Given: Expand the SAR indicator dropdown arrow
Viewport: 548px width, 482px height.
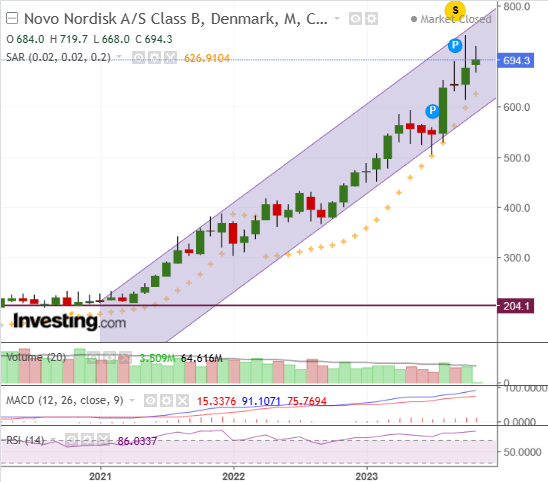Looking at the screenshot, I should pos(119,57).
